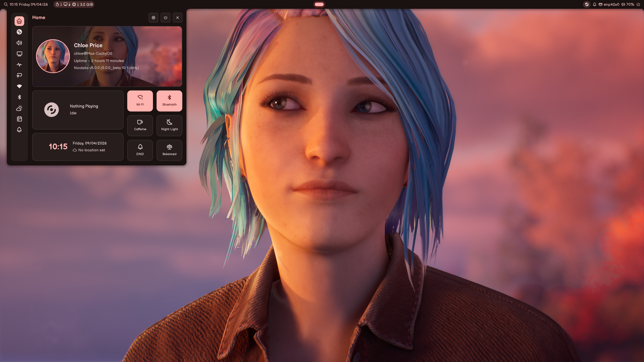Click the 'No location set' weather text
644x362 pixels.
tap(92, 150)
